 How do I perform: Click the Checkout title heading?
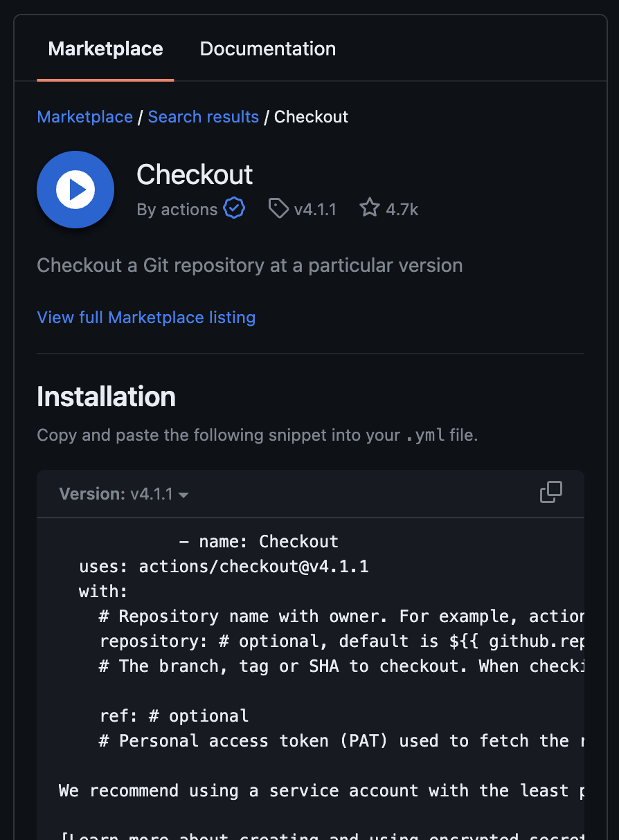coord(195,174)
